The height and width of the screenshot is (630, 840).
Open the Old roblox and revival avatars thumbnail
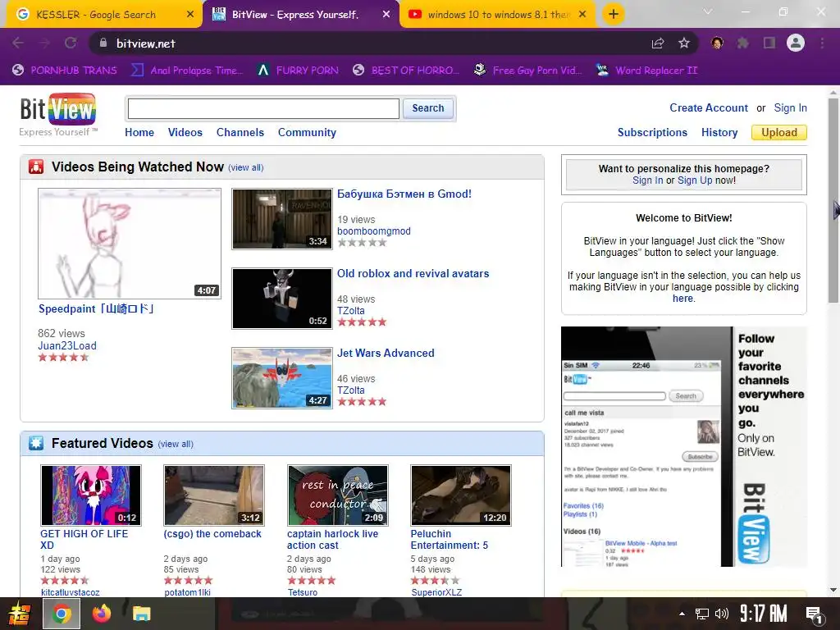[282, 299]
